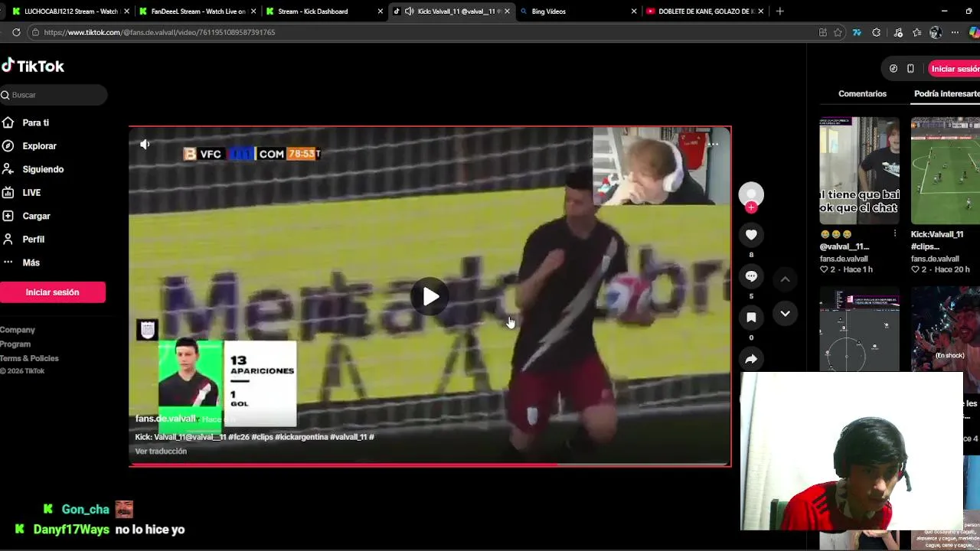Click the video progress bar

430,465
